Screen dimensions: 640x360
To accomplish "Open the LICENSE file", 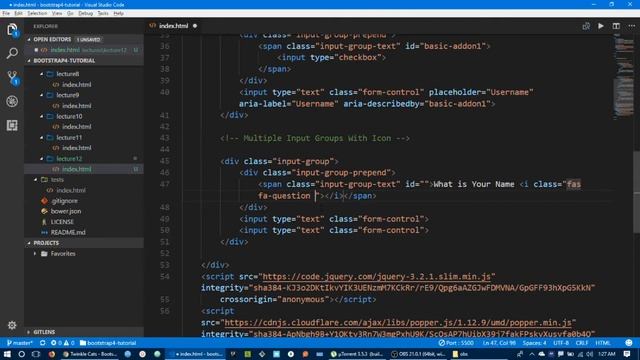I will [62, 222].
